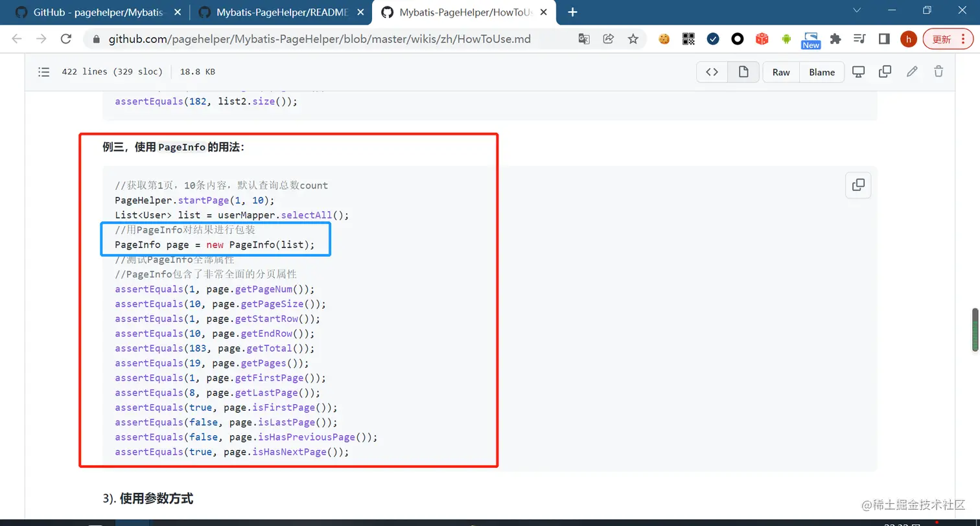Open the profile avatar 'h'
The width and height of the screenshot is (980, 526).
(x=909, y=39)
